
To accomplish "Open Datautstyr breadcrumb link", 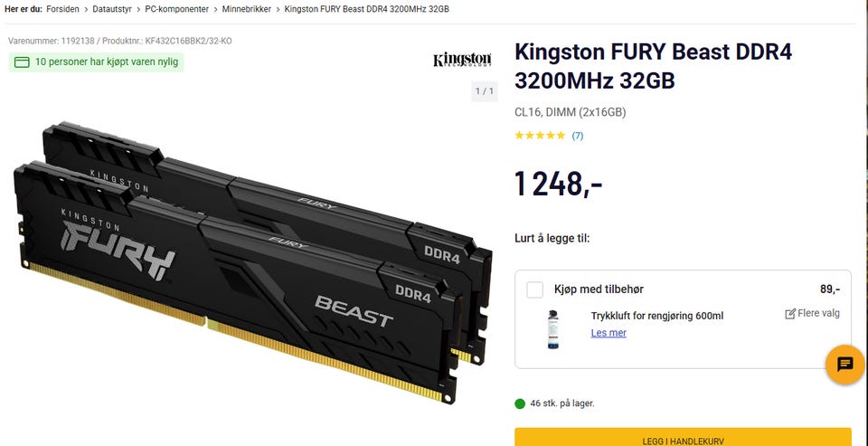I will (112, 9).
